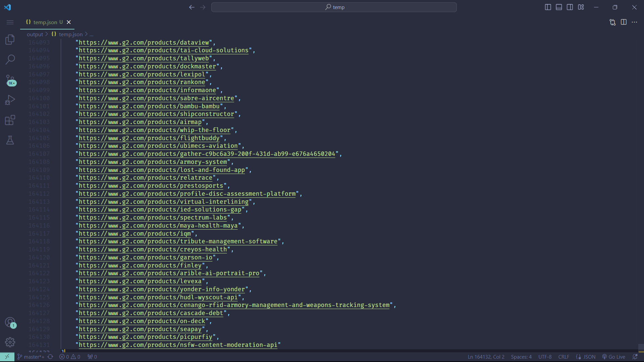Open the Explorer sidebar icon
The width and height of the screenshot is (644, 362).
click(x=10, y=39)
